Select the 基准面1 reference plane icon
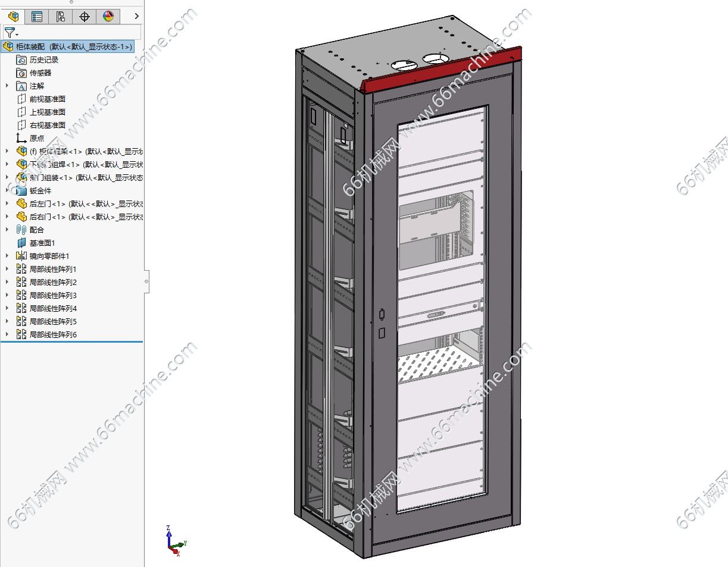This screenshot has width=728, height=567. tap(21, 243)
